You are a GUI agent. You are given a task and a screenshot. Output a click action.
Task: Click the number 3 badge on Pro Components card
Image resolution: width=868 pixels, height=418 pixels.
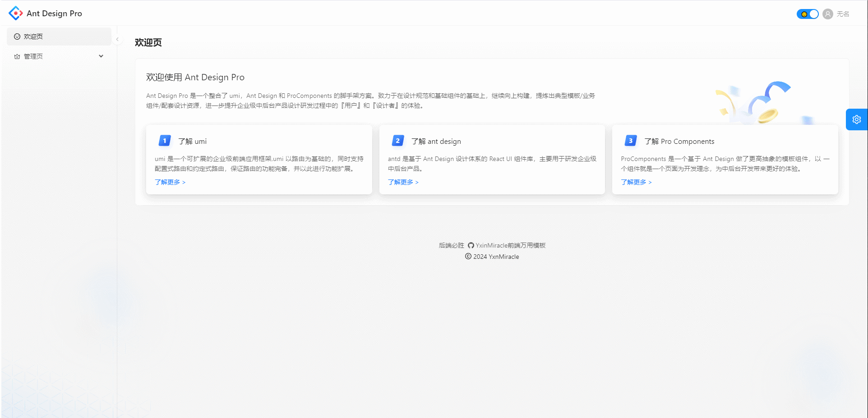point(631,141)
